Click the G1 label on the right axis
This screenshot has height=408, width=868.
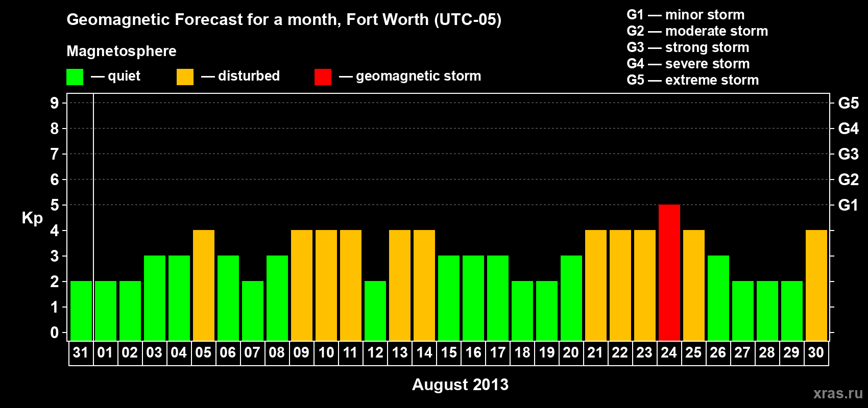click(849, 205)
